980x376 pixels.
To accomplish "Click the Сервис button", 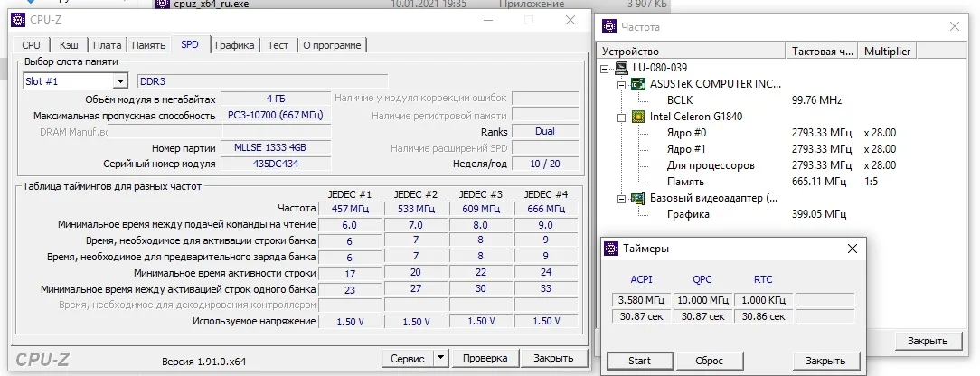I will [408, 359].
